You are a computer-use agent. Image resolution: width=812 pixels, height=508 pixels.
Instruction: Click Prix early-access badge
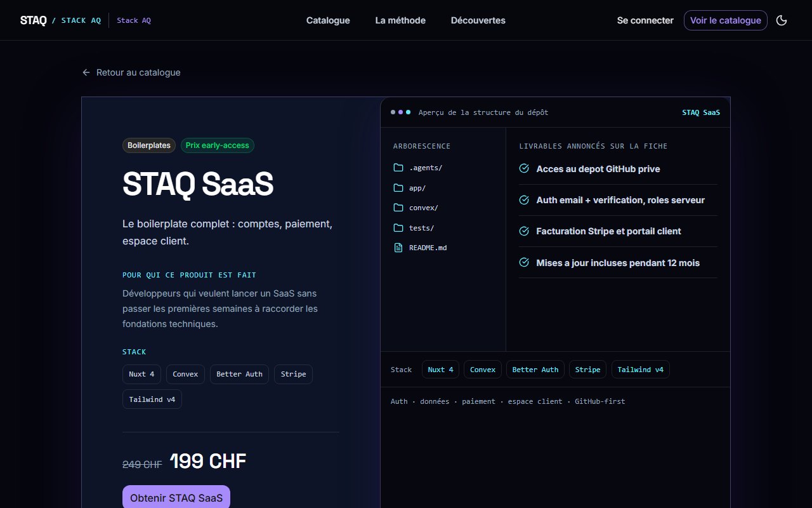tap(218, 145)
